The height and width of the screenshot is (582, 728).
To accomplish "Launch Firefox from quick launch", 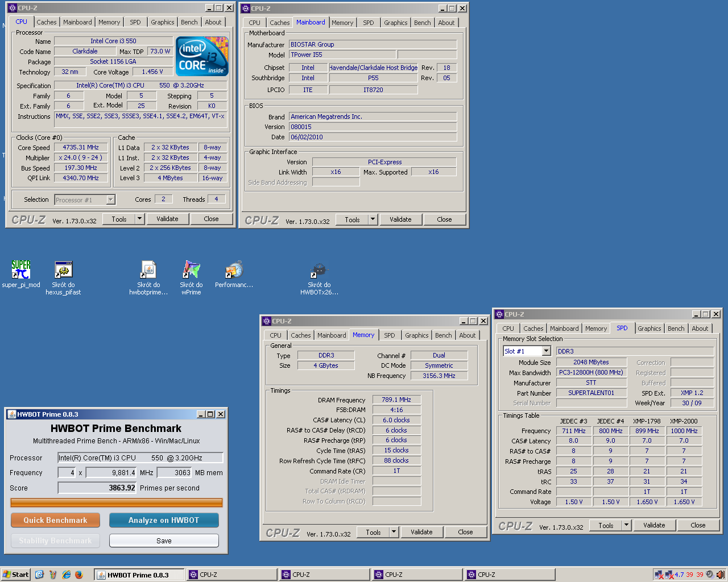I will (79, 575).
